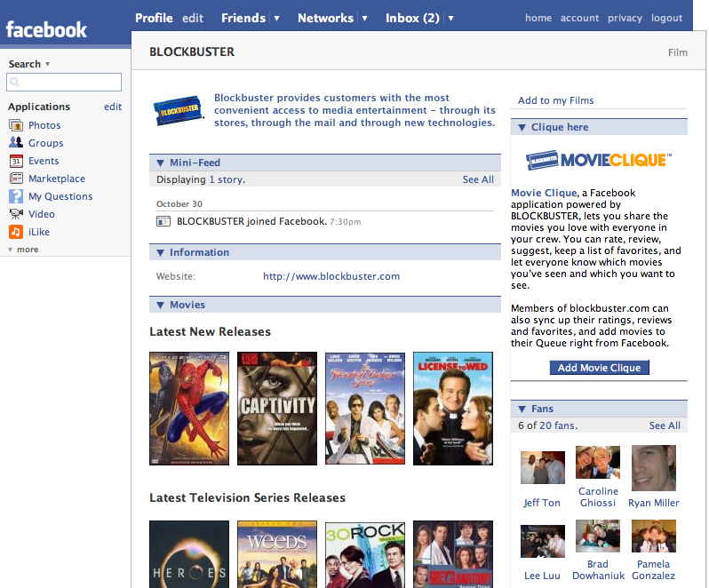This screenshot has height=588, width=709.
Task: Click Pamela Gonzalez's fan photo
Action: [x=654, y=536]
